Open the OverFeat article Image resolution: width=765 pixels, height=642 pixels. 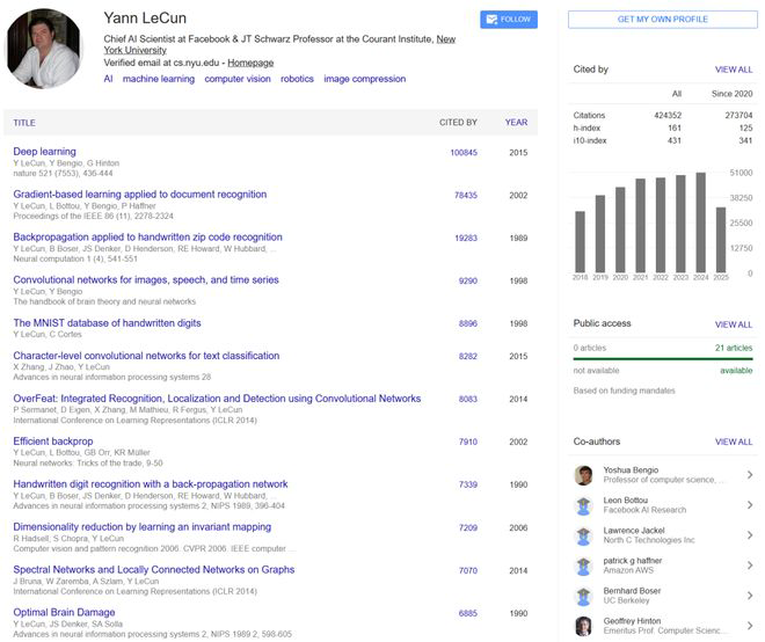click(217, 399)
